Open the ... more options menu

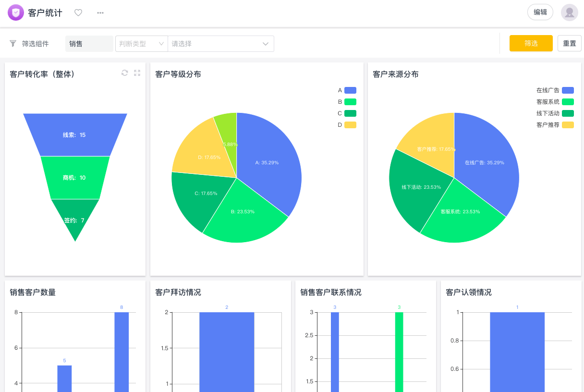(x=100, y=12)
